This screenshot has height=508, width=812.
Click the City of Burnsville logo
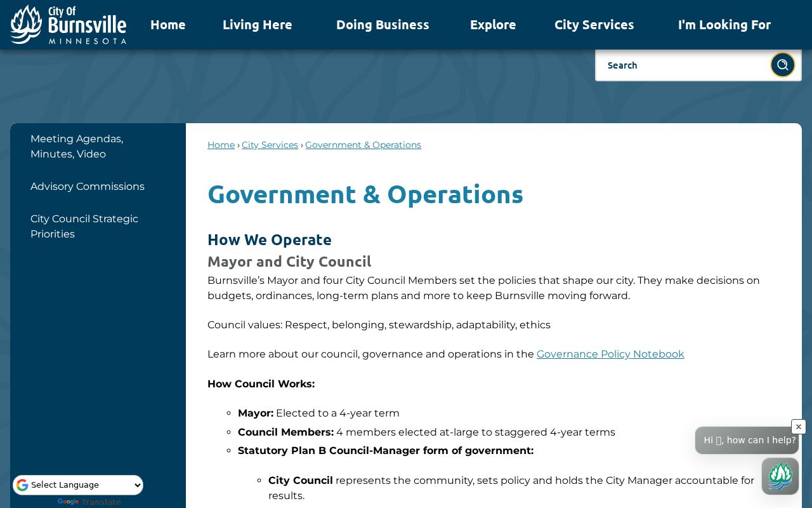pyautogui.click(x=69, y=25)
